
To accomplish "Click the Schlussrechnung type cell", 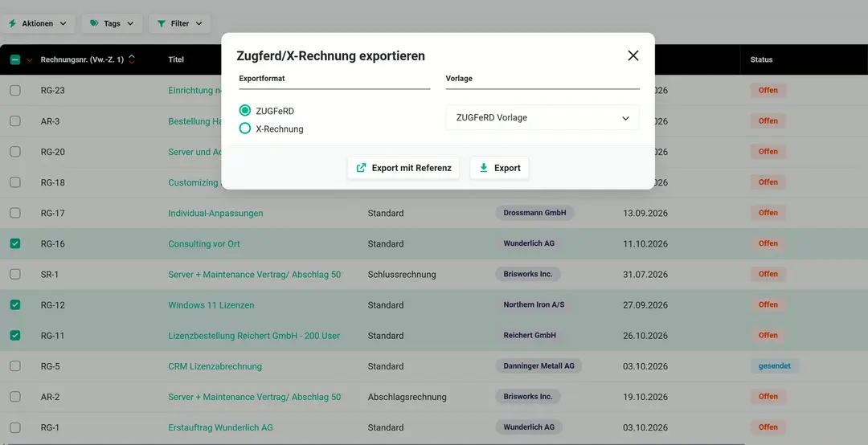I will point(402,274).
